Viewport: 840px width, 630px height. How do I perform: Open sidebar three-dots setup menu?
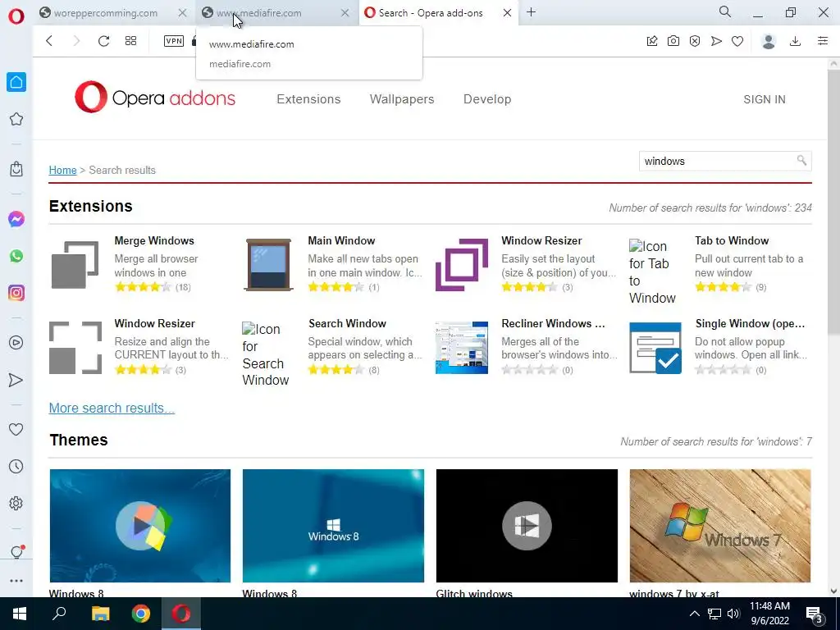[16, 581]
